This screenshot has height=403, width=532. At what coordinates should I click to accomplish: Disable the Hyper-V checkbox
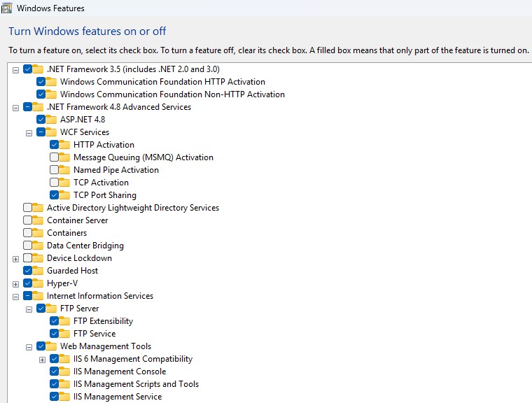click(27, 283)
